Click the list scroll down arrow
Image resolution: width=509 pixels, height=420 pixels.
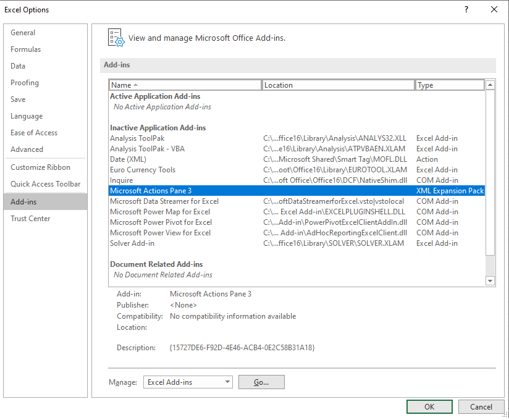pos(490,281)
